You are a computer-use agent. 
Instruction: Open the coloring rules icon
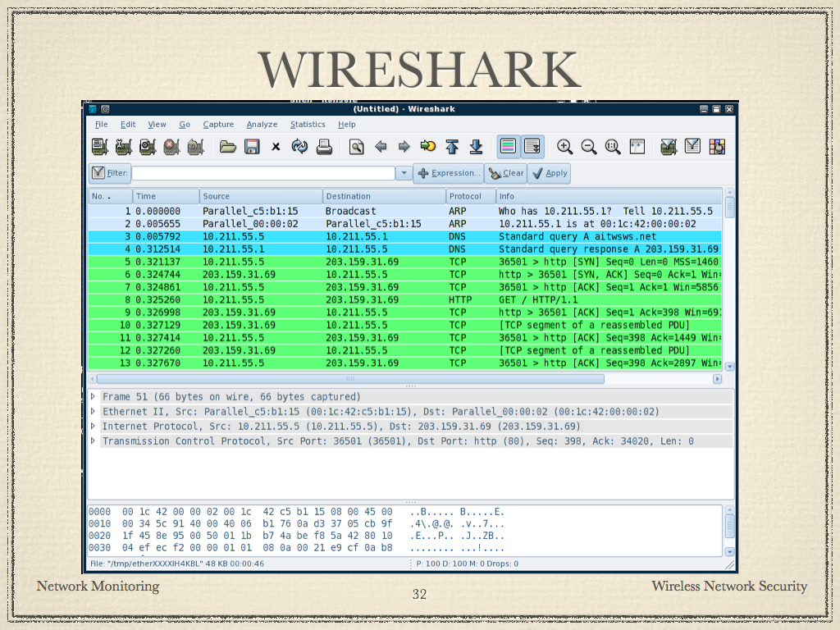click(x=718, y=147)
